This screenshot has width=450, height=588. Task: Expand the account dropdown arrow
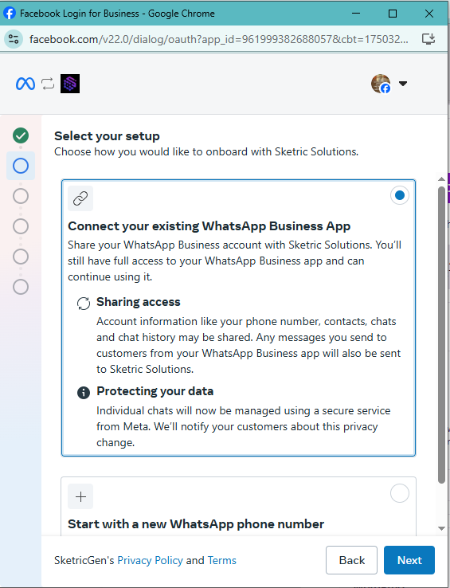coord(403,83)
